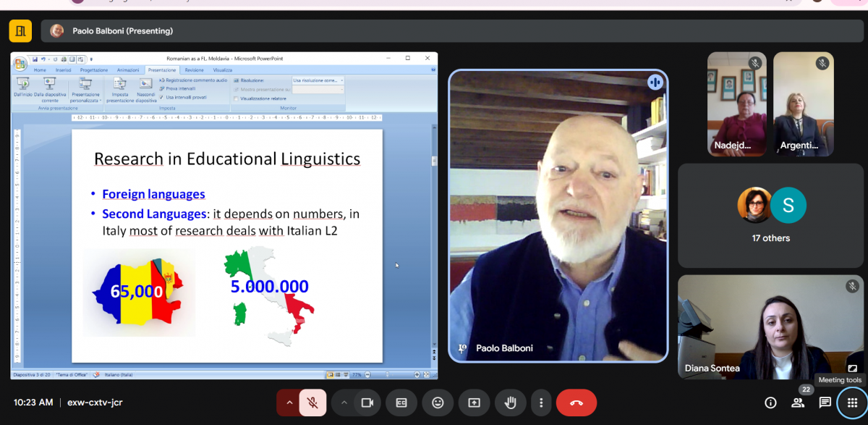Click the present screen icon
The width and height of the screenshot is (868, 425).
click(474, 403)
